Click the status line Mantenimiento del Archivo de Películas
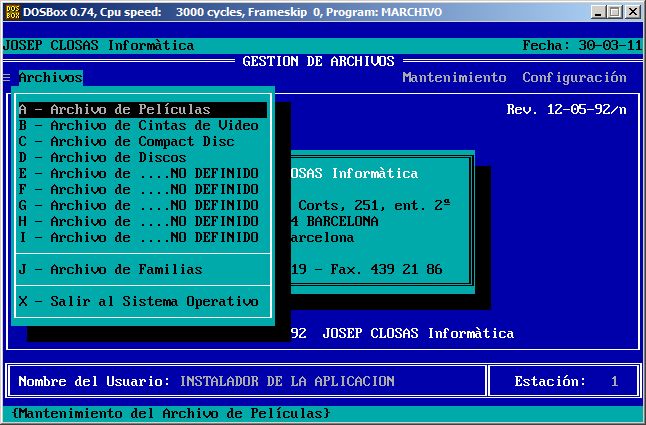 (x=171, y=413)
